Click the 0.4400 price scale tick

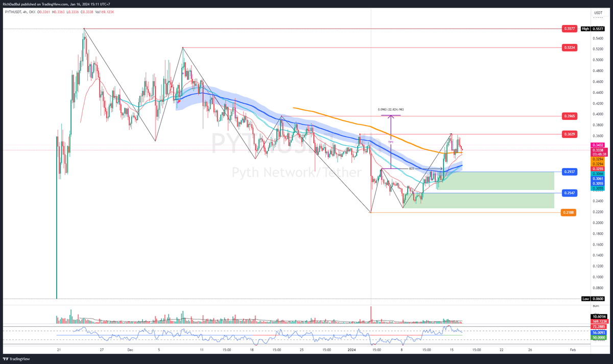pyautogui.click(x=598, y=92)
